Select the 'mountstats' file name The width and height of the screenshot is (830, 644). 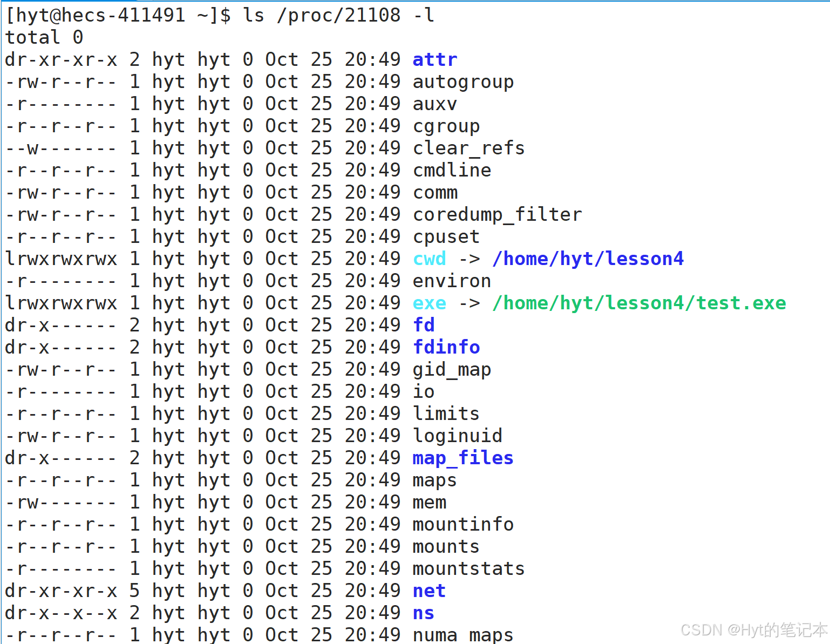469,568
